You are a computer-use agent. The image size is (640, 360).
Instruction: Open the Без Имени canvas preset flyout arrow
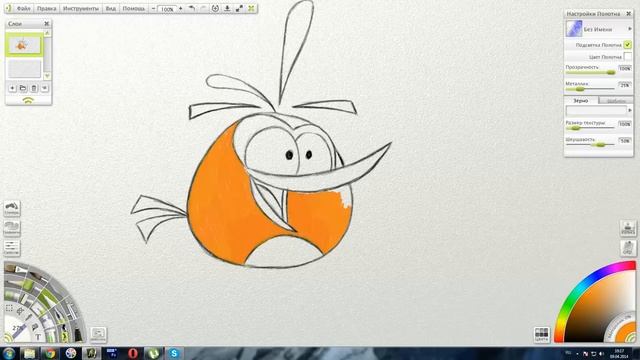pyautogui.click(x=630, y=29)
